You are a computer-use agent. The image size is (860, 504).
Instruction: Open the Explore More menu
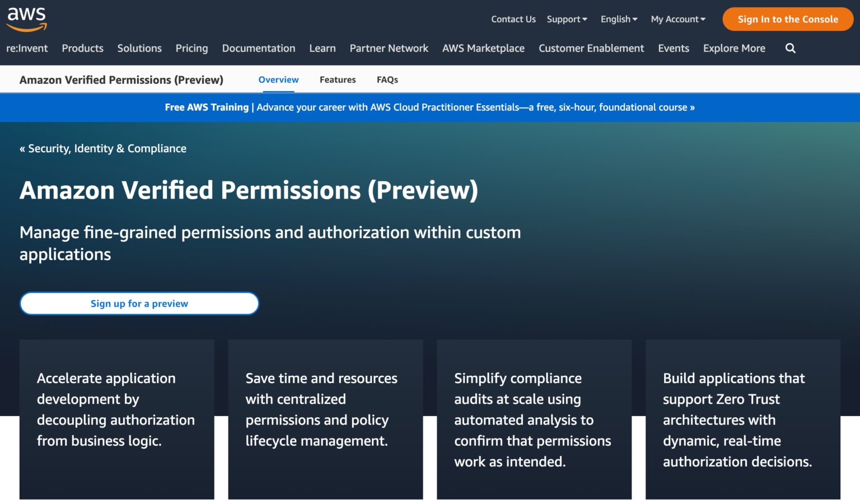click(734, 48)
